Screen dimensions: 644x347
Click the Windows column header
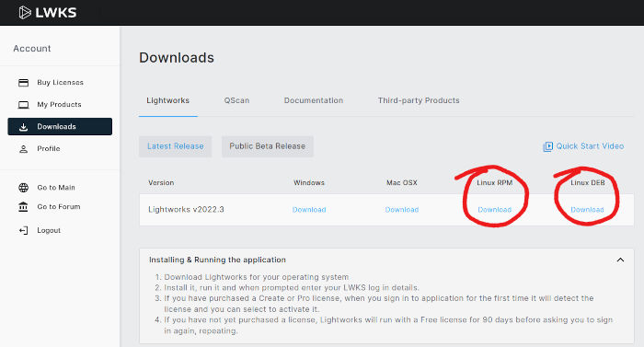point(309,183)
